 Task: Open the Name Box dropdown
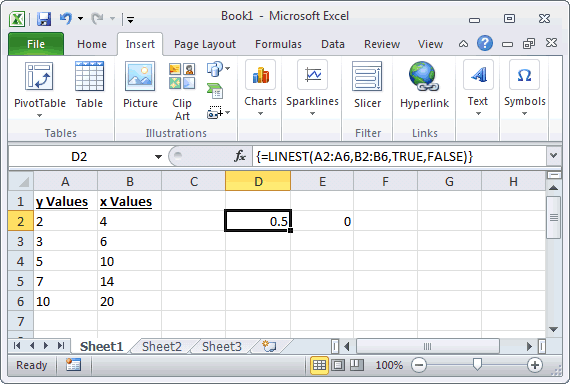tap(158, 157)
